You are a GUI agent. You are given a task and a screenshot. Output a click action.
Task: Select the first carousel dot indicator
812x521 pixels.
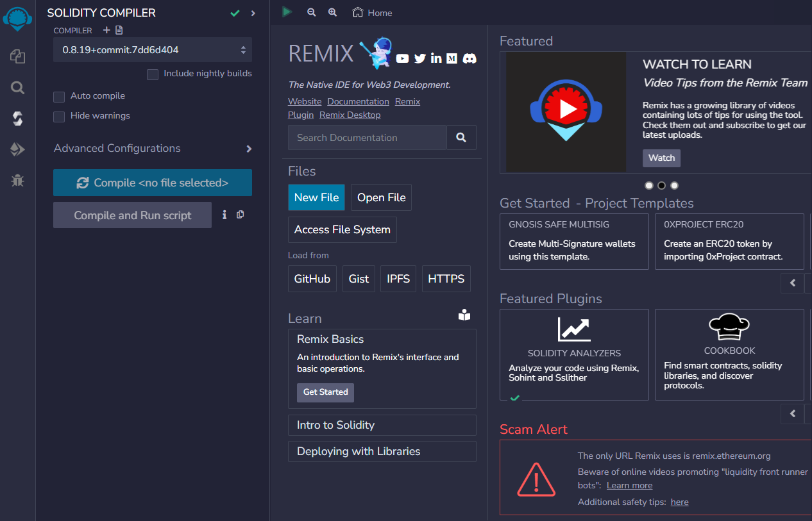pyautogui.click(x=649, y=185)
